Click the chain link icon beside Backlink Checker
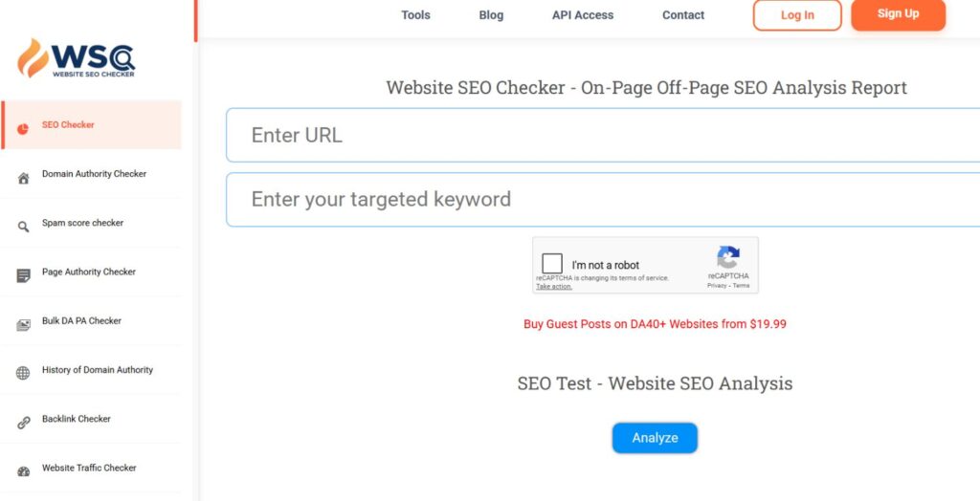Image resolution: width=980 pixels, height=501 pixels. (23, 423)
